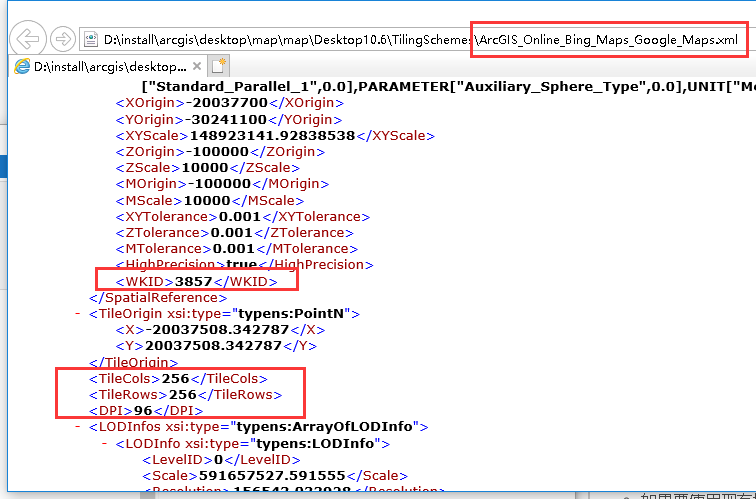756x499 pixels.
Task: Click the HighPrecision true line
Action: (x=244, y=264)
